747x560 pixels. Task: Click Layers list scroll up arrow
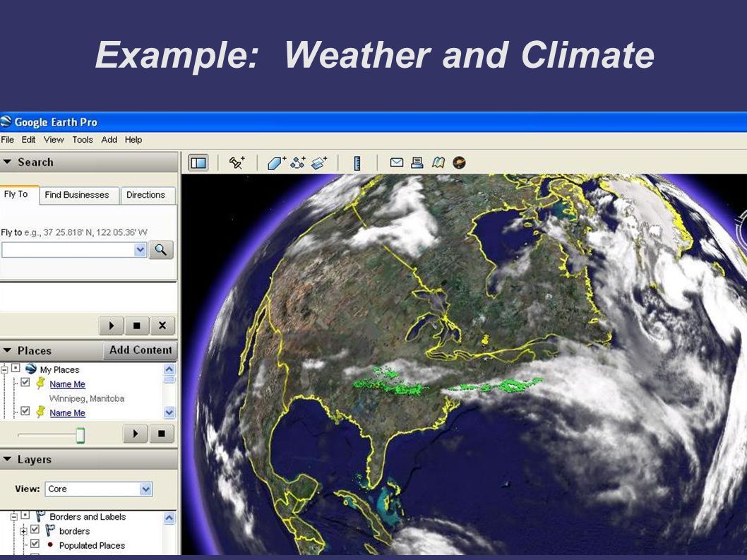[x=169, y=518]
